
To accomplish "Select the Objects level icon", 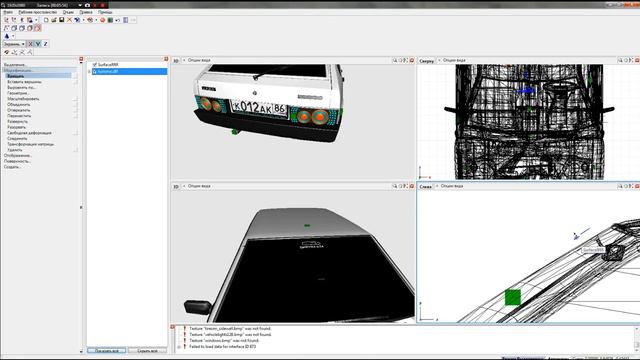I will click(x=29, y=28).
